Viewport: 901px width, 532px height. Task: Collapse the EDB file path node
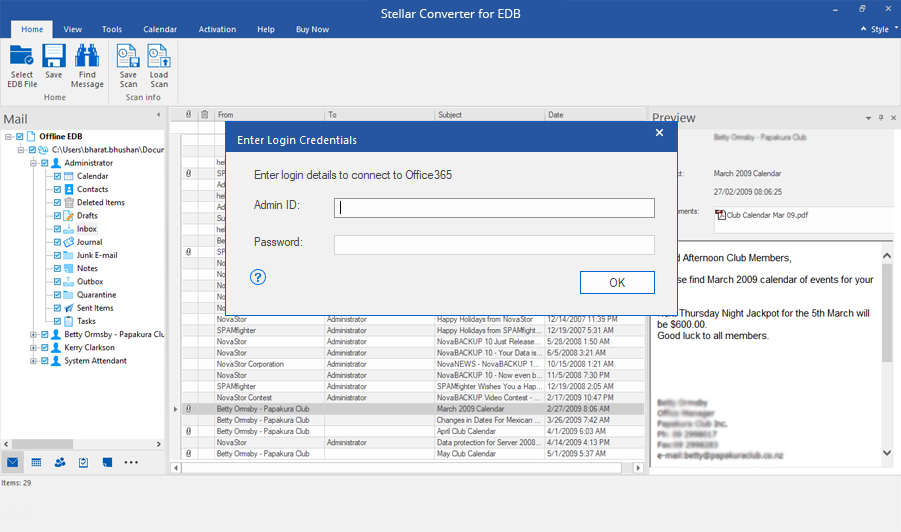tap(21, 149)
